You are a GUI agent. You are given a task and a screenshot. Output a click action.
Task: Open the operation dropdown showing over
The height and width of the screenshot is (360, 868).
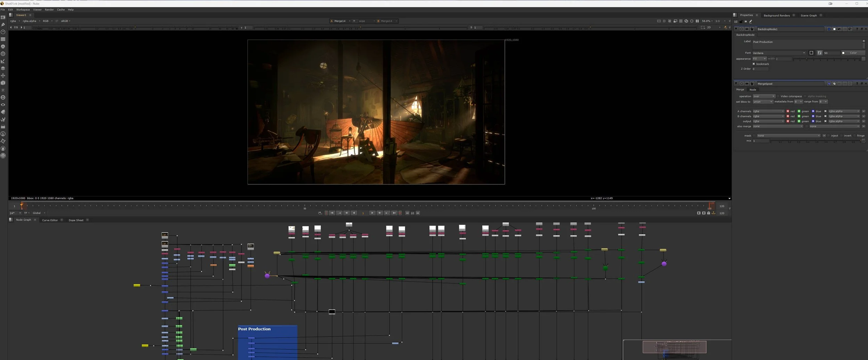[x=764, y=96]
